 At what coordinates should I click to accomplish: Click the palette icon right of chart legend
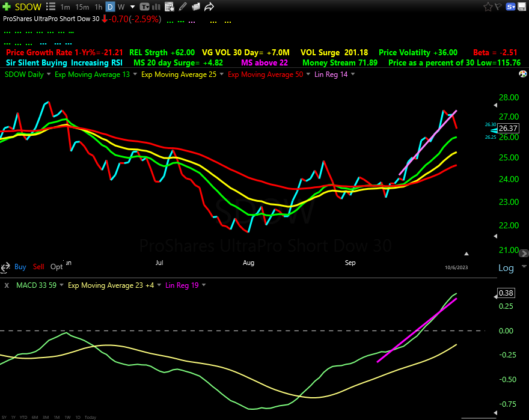pos(522,75)
